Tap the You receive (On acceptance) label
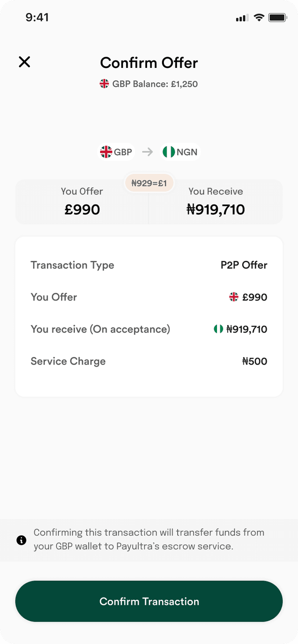 [101, 329]
